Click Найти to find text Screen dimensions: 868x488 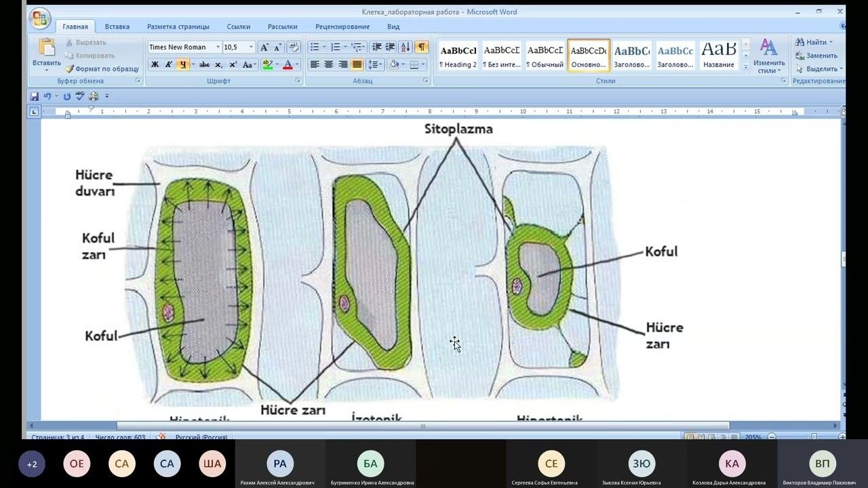814,42
